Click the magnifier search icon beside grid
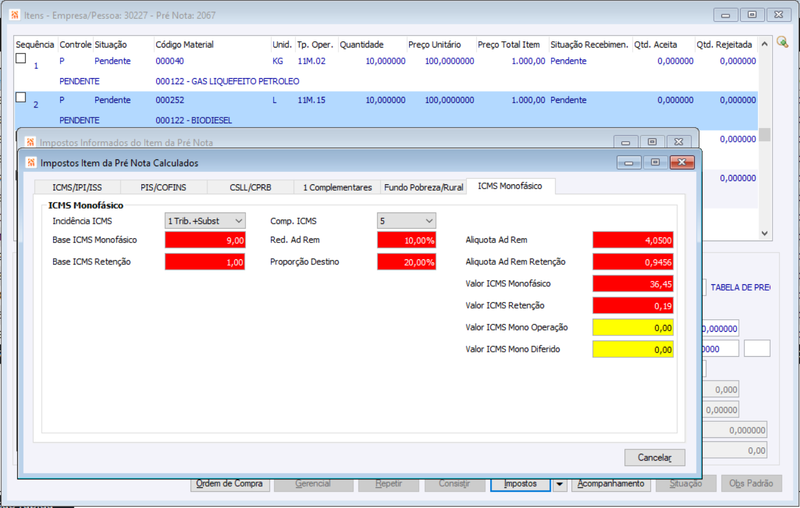 coord(783,42)
